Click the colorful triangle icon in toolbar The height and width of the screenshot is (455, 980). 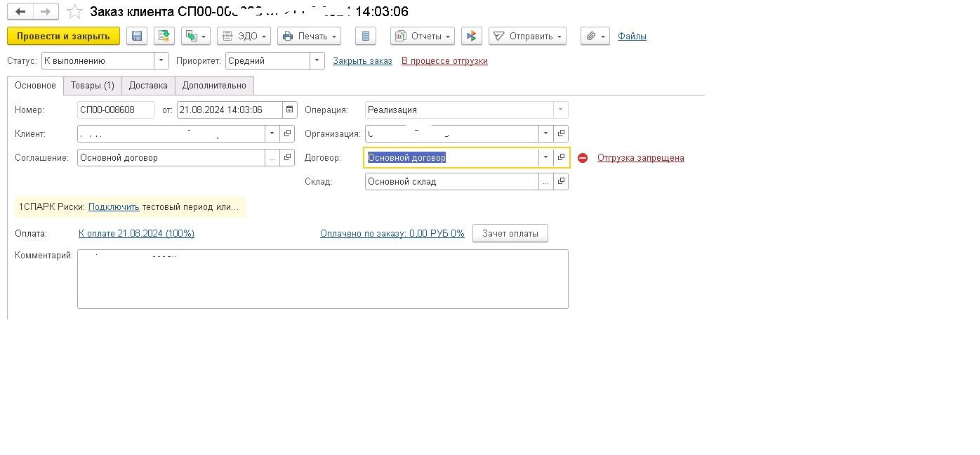(472, 37)
